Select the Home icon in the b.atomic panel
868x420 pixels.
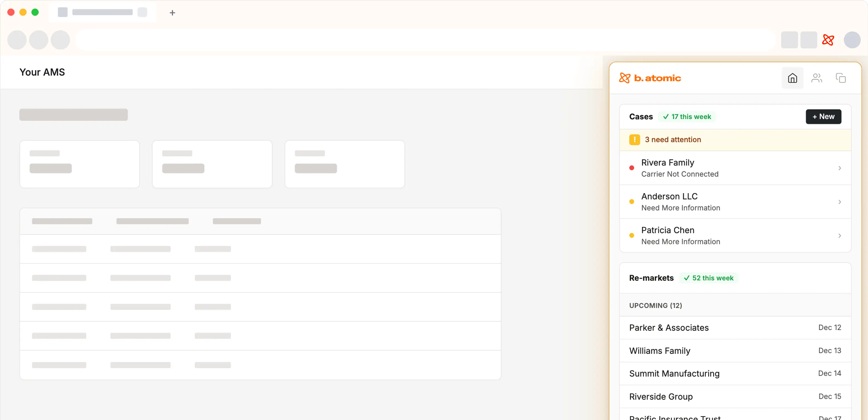pyautogui.click(x=793, y=78)
